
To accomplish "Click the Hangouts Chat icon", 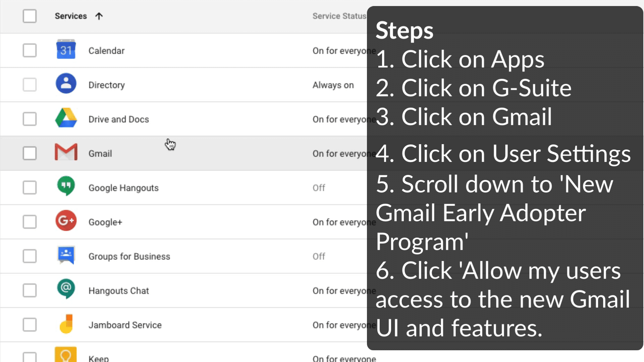I will (66, 290).
